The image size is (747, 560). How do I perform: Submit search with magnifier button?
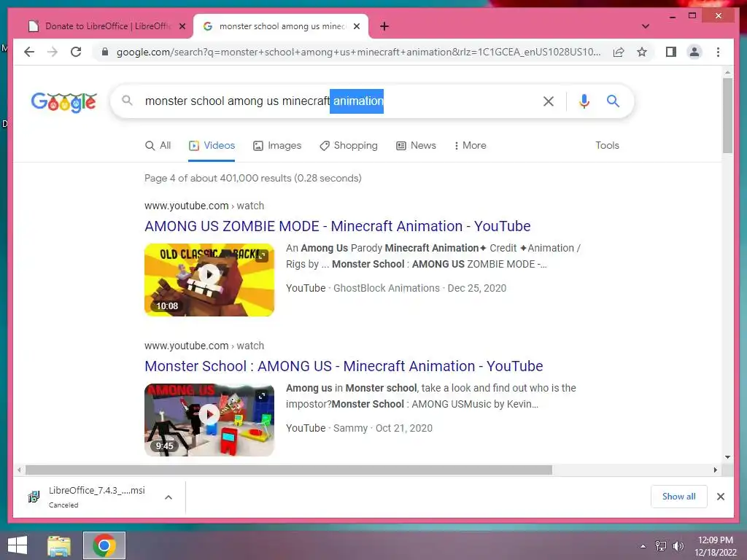point(613,101)
